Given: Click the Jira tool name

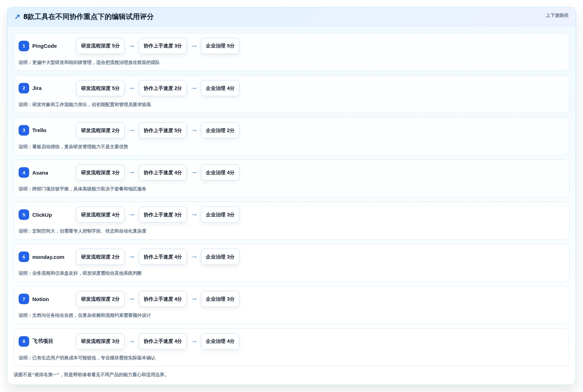Looking at the screenshot, I should 37,88.
